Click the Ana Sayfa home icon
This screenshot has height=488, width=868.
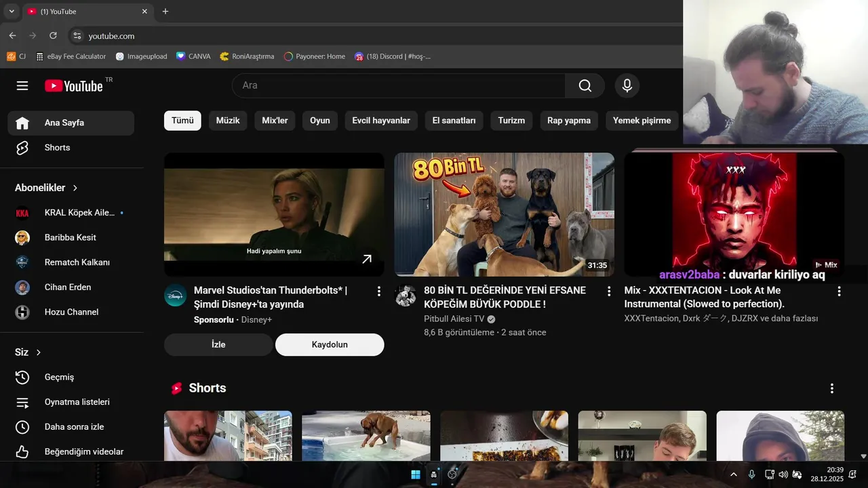click(22, 123)
